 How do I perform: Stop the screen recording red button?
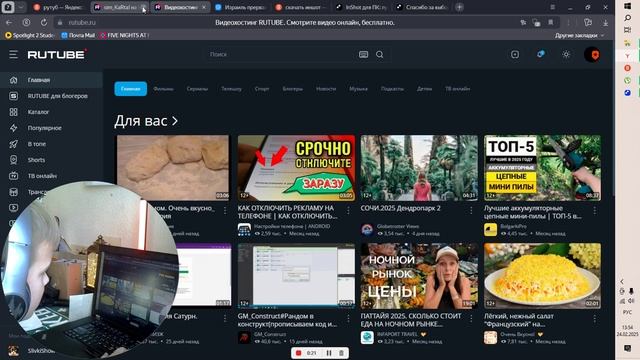coord(298,353)
